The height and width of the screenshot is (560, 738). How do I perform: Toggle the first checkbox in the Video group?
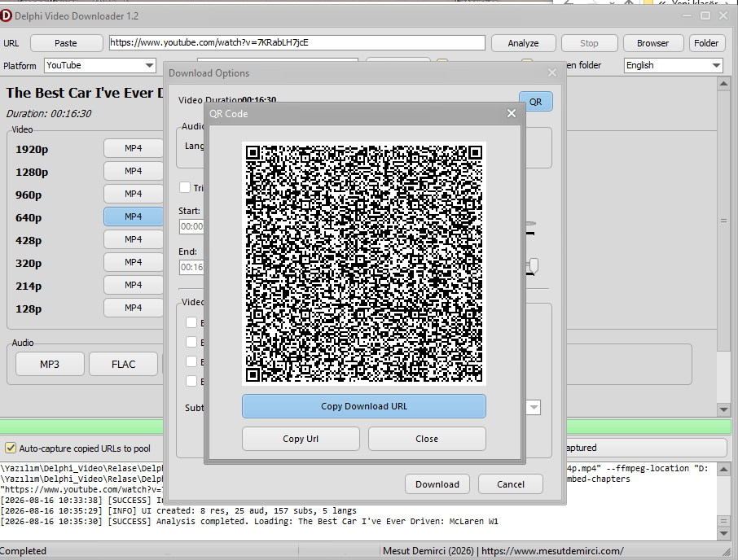click(x=191, y=322)
